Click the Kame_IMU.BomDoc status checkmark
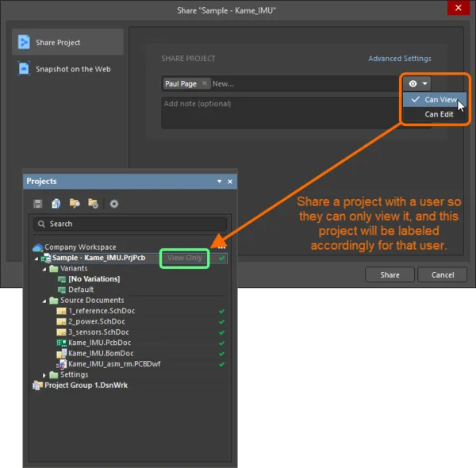 222,354
